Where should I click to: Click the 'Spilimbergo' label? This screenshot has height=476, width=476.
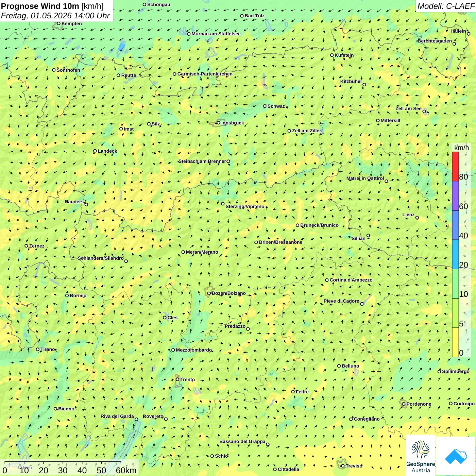point(456,371)
